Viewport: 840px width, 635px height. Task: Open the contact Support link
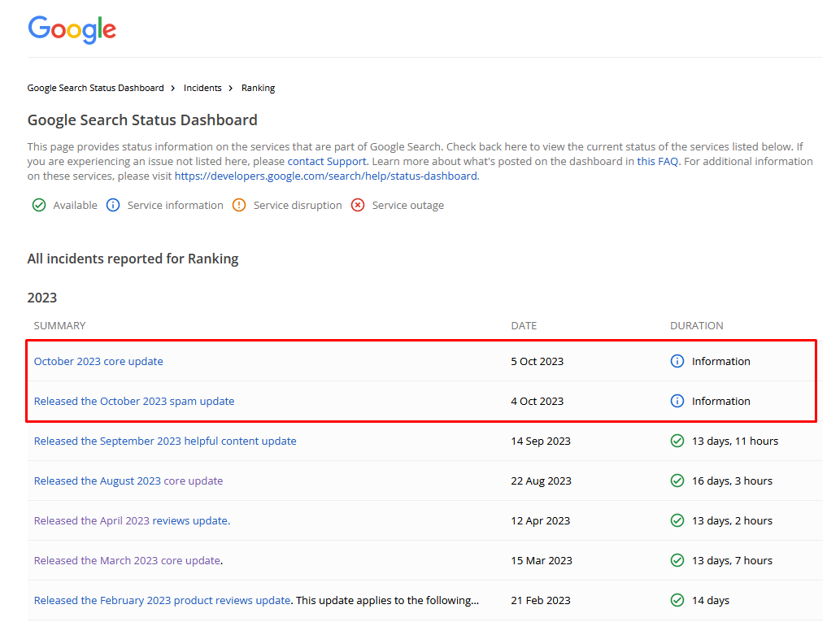click(x=327, y=161)
